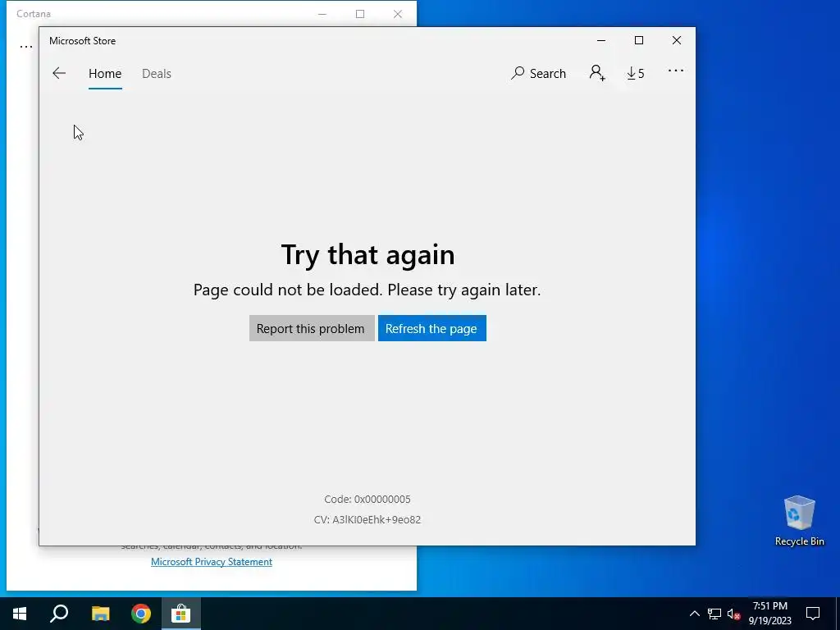Click Report this problem button
This screenshot has height=630, width=840.
click(x=311, y=328)
